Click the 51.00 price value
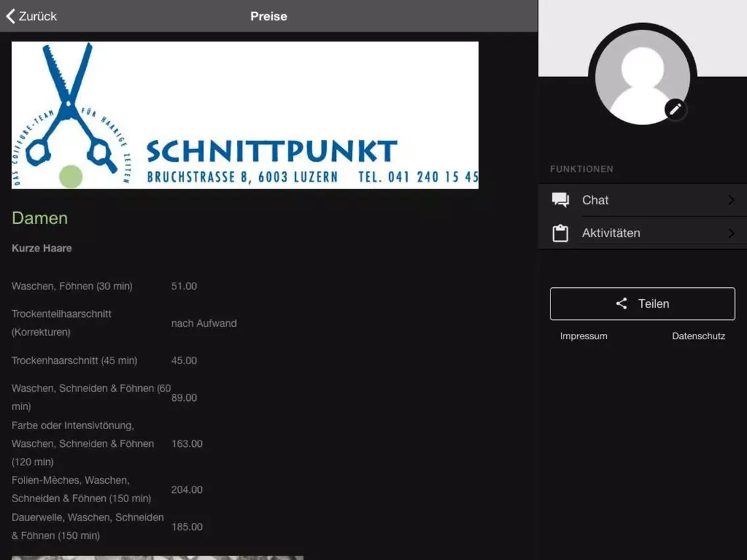The width and height of the screenshot is (747, 560). tap(184, 286)
